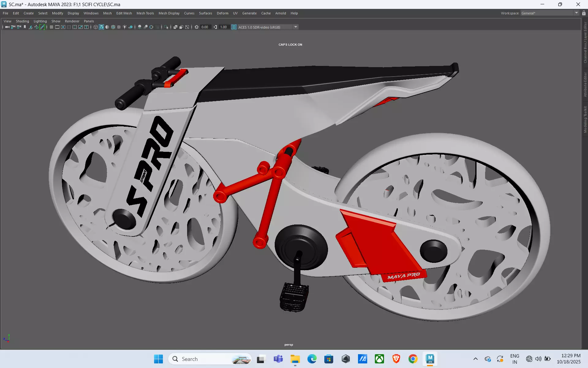The width and height of the screenshot is (588, 368).
Task: Click the Bookmarks icon in panel toolbar
Action: coord(25,27)
